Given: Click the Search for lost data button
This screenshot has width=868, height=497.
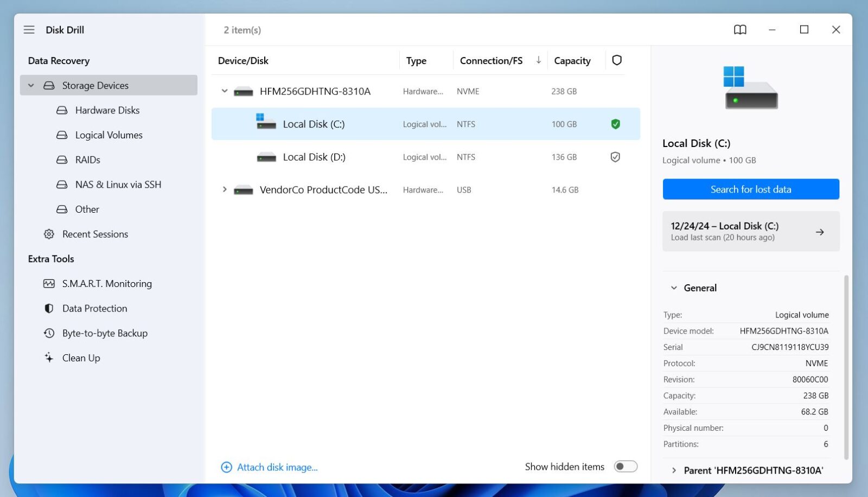Looking at the screenshot, I should coord(750,189).
